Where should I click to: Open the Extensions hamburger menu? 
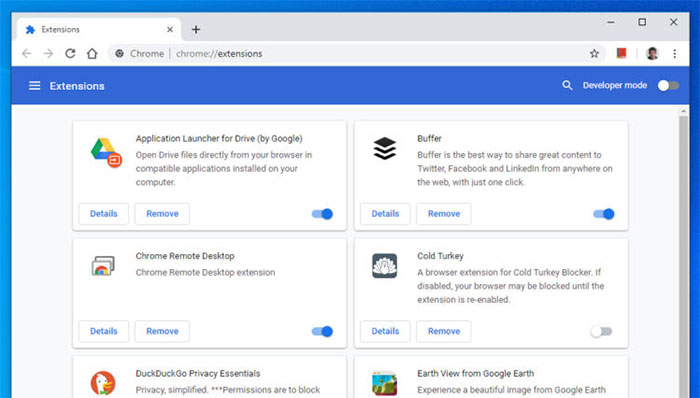click(x=34, y=86)
